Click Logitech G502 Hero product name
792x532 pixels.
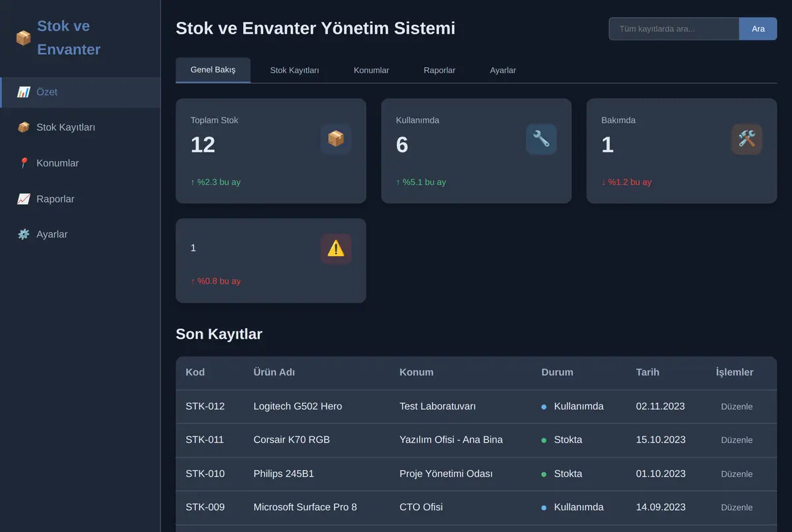[298, 407]
